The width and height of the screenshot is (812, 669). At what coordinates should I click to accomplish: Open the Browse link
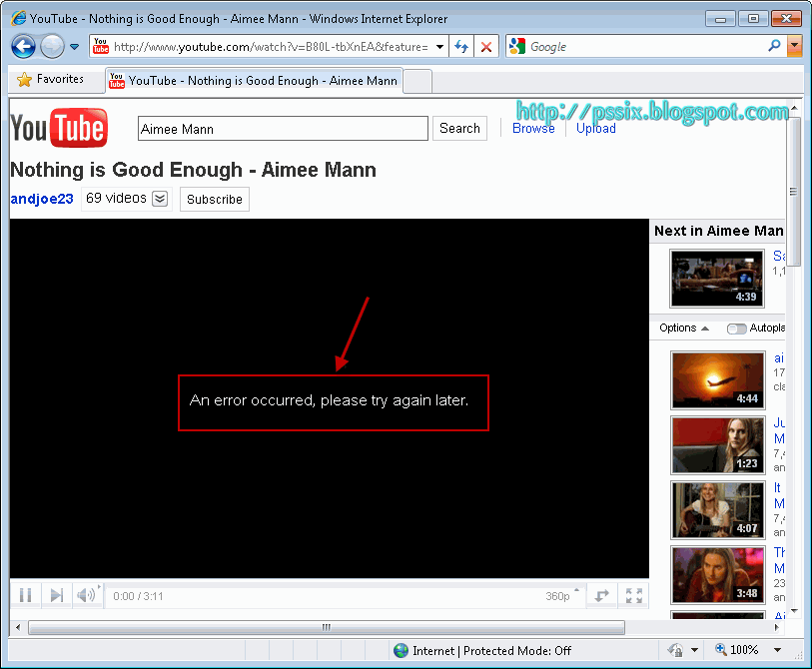coord(533,129)
